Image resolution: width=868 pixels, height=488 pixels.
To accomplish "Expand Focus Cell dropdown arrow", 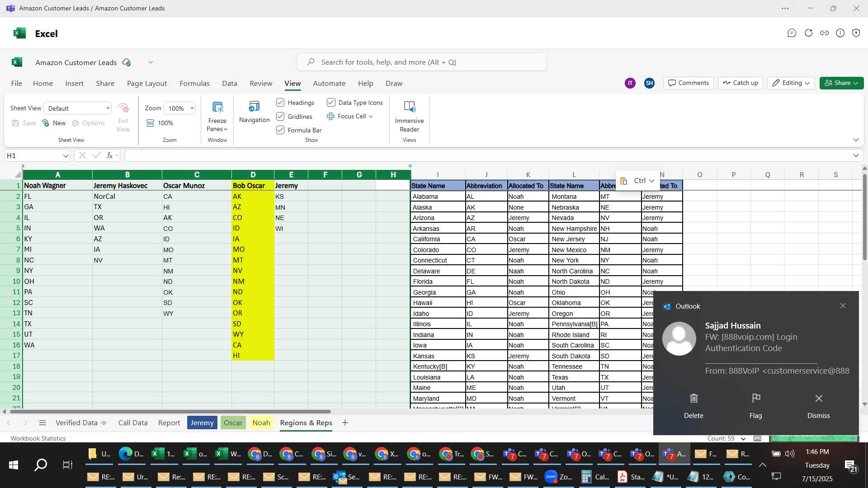I will point(371,117).
